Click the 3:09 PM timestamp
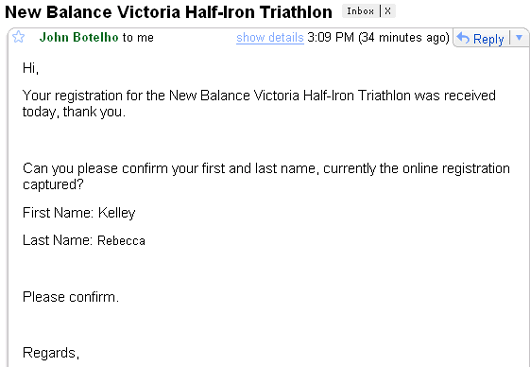 [x=331, y=37]
